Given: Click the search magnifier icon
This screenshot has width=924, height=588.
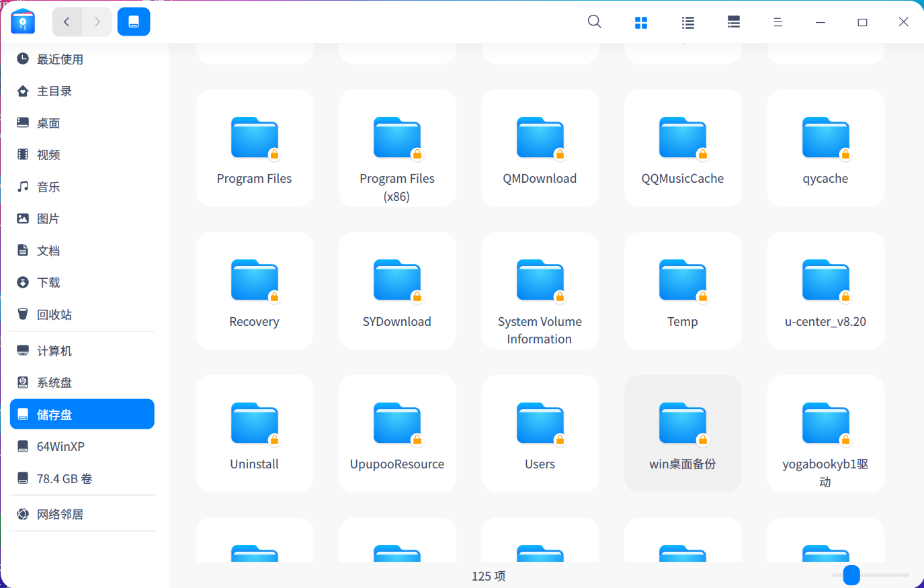Looking at the screenshot, I should [x=594, y=22].
